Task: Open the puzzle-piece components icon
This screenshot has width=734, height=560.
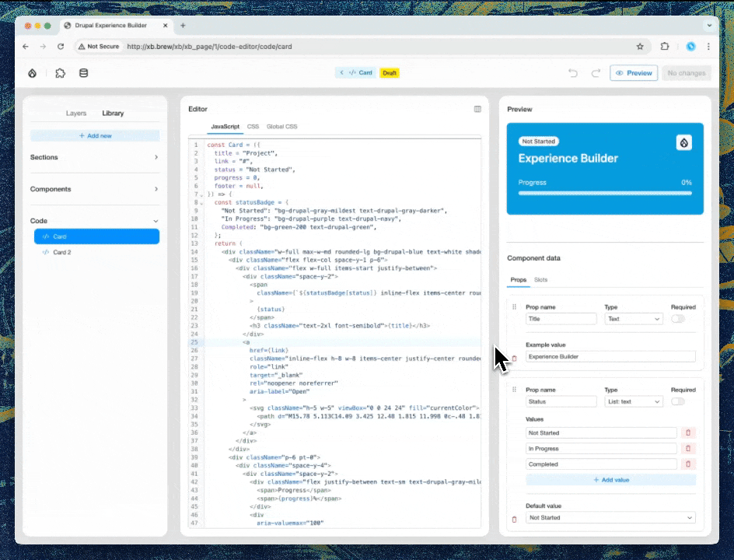Action: (x=60, y=73)
